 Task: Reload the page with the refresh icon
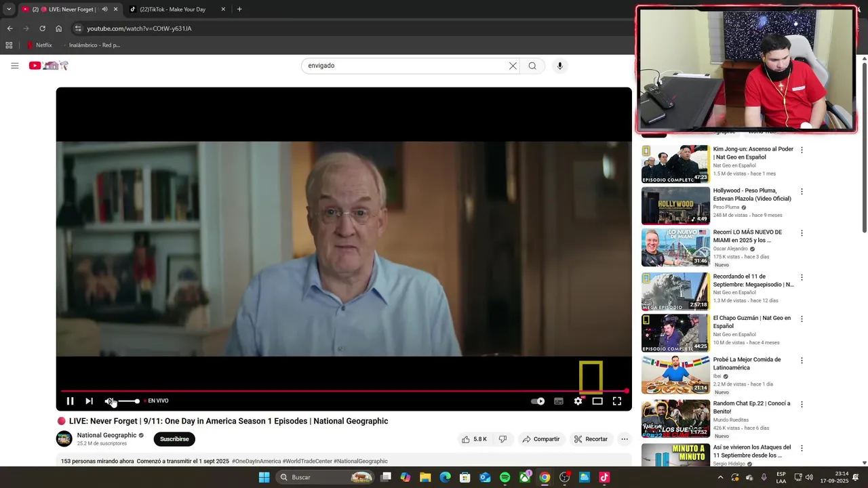[x=42, y=28]
